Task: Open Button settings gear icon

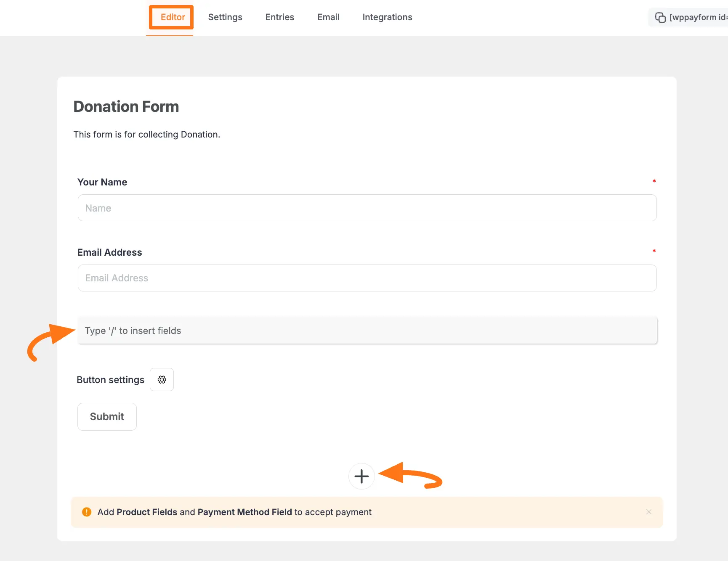Action: click(x=162, y=379)
